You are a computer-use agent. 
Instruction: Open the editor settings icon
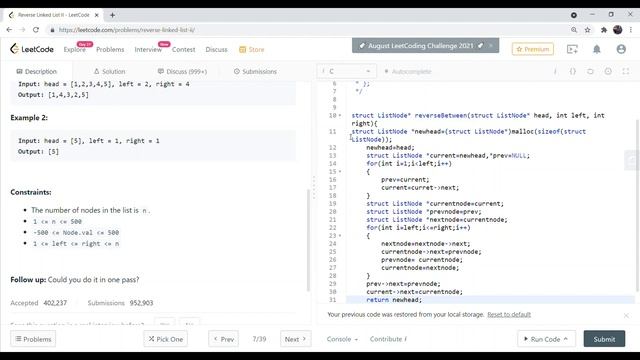tap(608, 71)
